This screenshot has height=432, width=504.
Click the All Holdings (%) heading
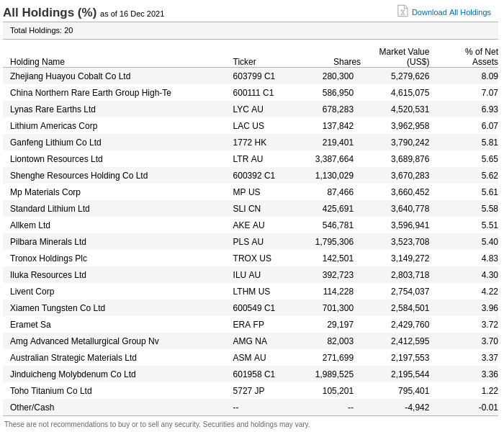[50, 13]
